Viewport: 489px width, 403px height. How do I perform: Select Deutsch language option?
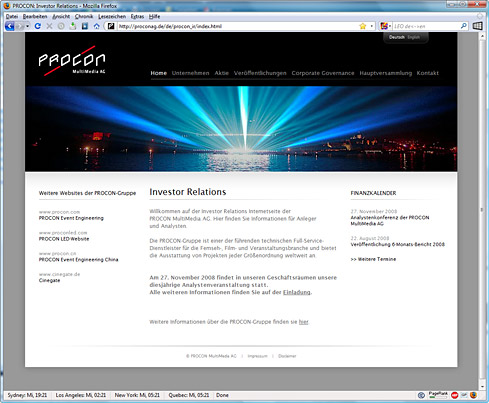coord(397,37)
